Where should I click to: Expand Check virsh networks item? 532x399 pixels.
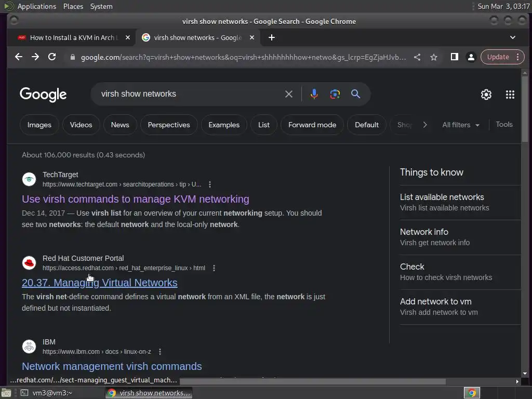pos(460,272)
